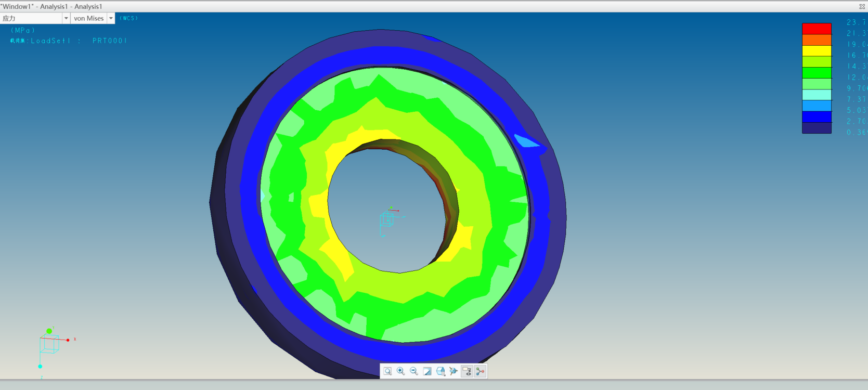Click the Refit magnifier icon in bottom toolbar
This screenshot has width=868, height=390.
[x=387, y=371]
